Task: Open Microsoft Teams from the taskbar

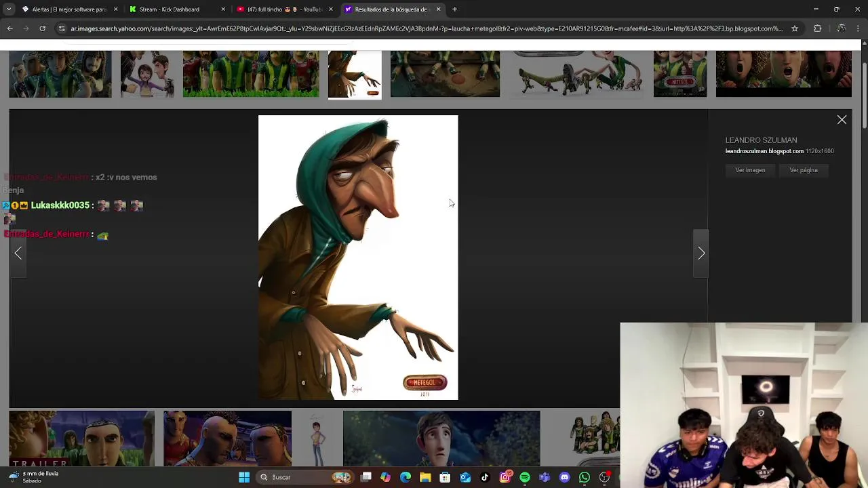Action: (x=545, y=477)
